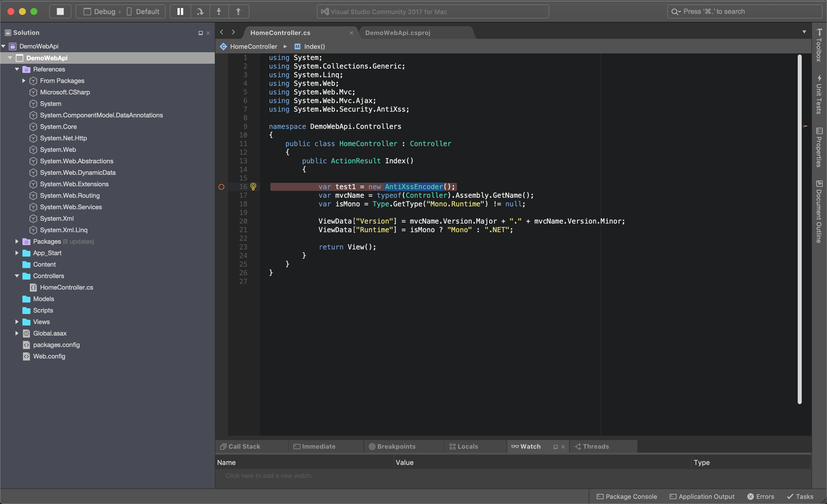Toggle the breakpoint on line 16
The image size is (827, 504).
point(221,187)
